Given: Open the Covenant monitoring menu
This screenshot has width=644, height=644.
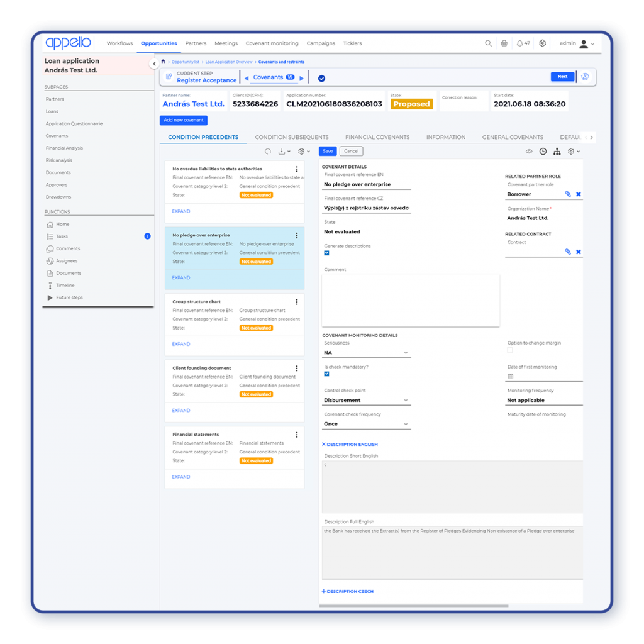Looking at the screenshot, I should [x=272, y=43].
